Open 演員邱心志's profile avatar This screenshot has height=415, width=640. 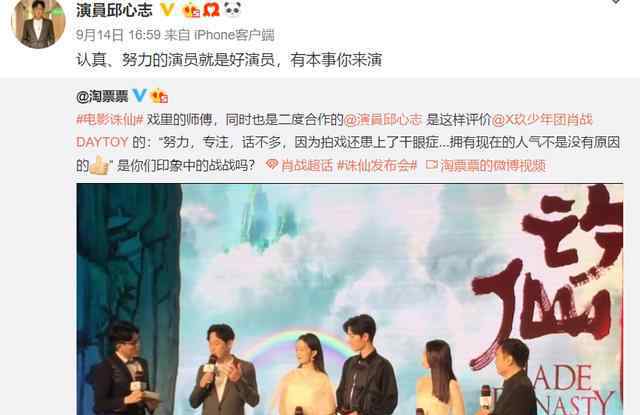(x=38, y=22)
